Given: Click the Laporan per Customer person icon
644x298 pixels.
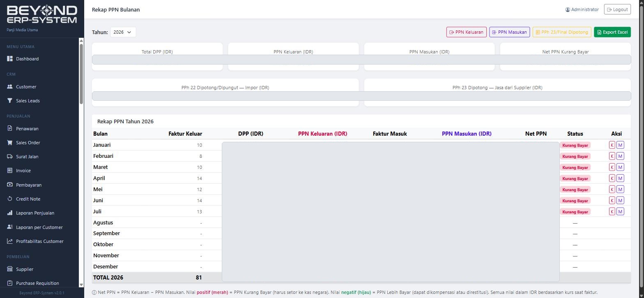Looking at the screenshot, I should 10,227.
